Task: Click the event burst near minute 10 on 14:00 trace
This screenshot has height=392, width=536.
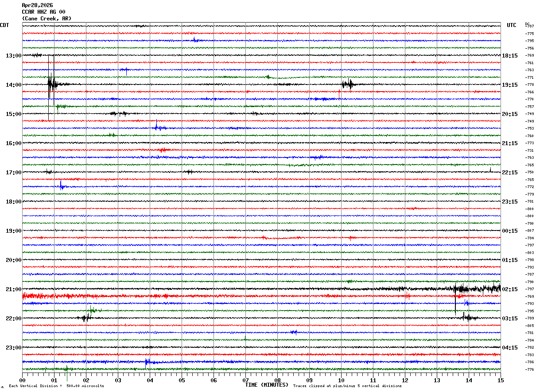Action: pos(349,84)
